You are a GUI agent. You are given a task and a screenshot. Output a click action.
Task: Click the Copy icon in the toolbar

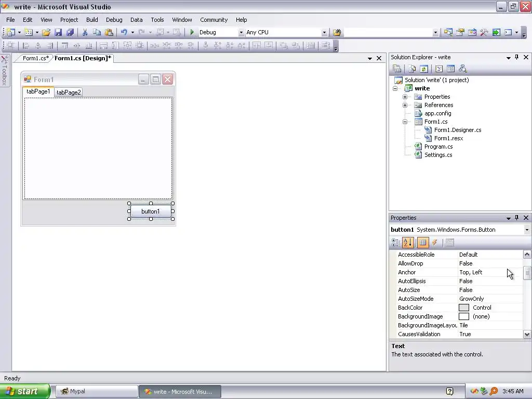click(97, 32)
